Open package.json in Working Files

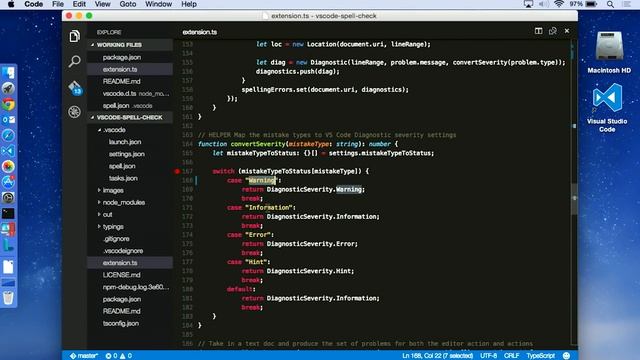[x=130, y=58]
